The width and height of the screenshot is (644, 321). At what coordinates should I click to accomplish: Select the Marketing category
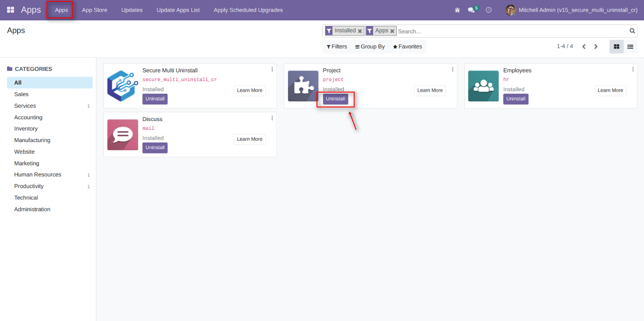click(x=50, y=163)
